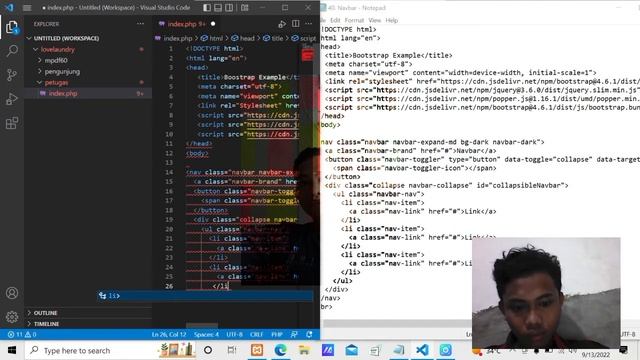Open Customize Layout options

[x=244, y=8]
